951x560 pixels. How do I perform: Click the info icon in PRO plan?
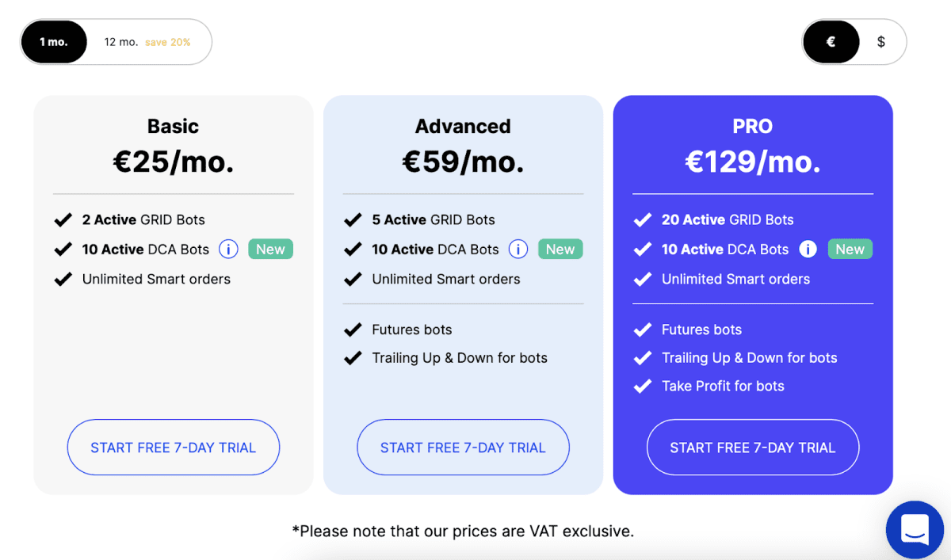[808, 250]
